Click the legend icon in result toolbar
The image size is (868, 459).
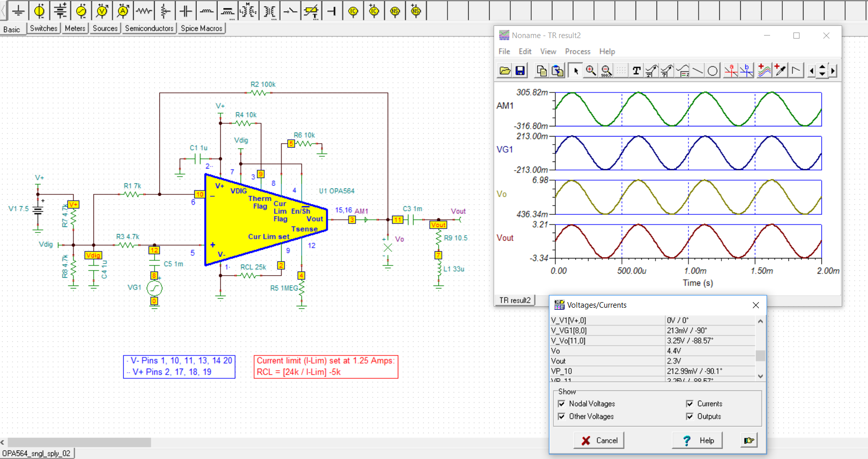683,71
